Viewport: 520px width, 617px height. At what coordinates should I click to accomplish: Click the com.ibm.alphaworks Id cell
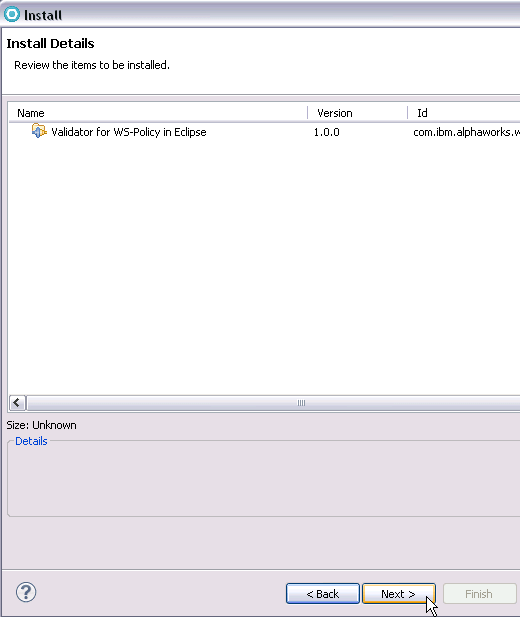tap(466, 132)
